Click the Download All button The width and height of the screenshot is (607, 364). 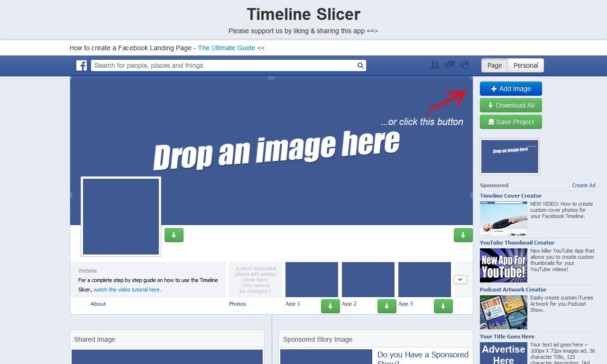511,105
